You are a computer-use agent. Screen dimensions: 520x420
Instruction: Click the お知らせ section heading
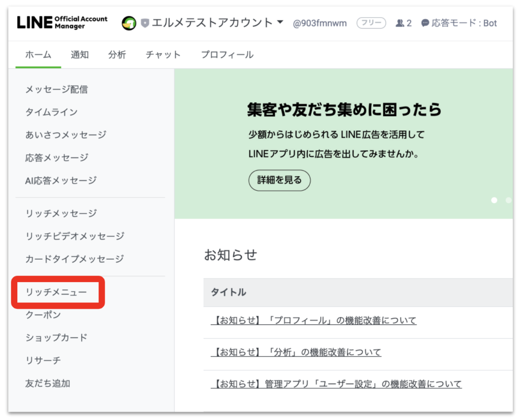(x=231, y=255)
